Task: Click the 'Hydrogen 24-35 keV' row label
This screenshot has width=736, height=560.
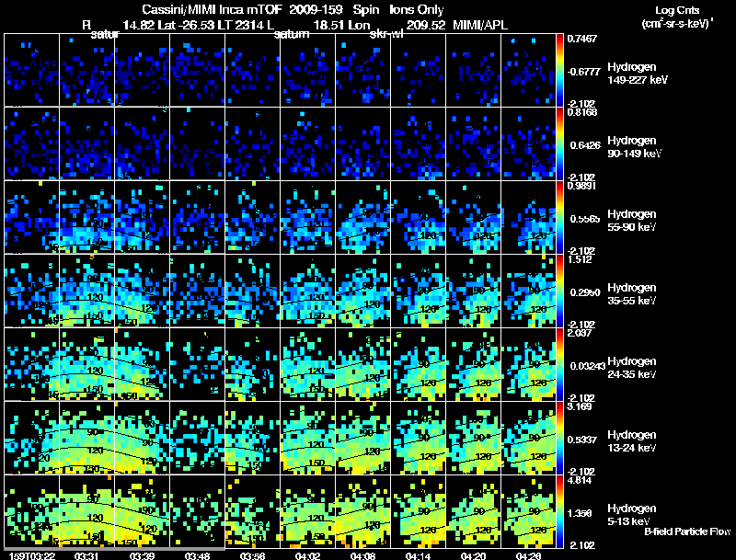Action: (x=632, y=368)
